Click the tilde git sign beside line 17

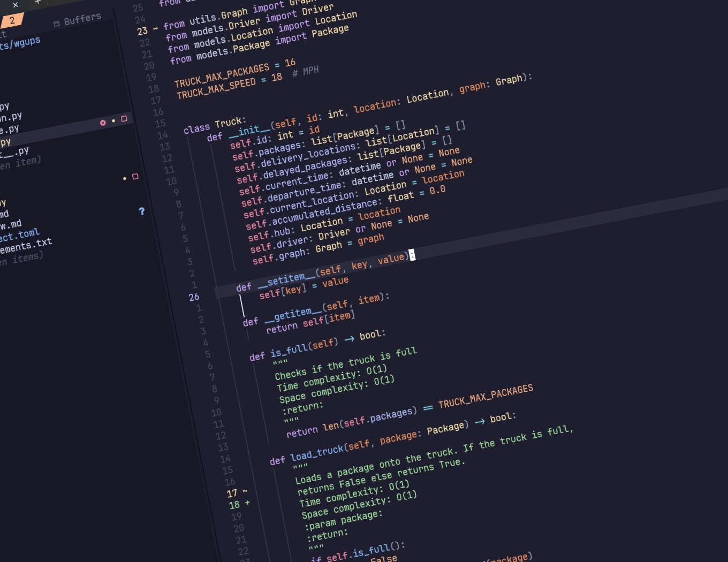point(245,491)
